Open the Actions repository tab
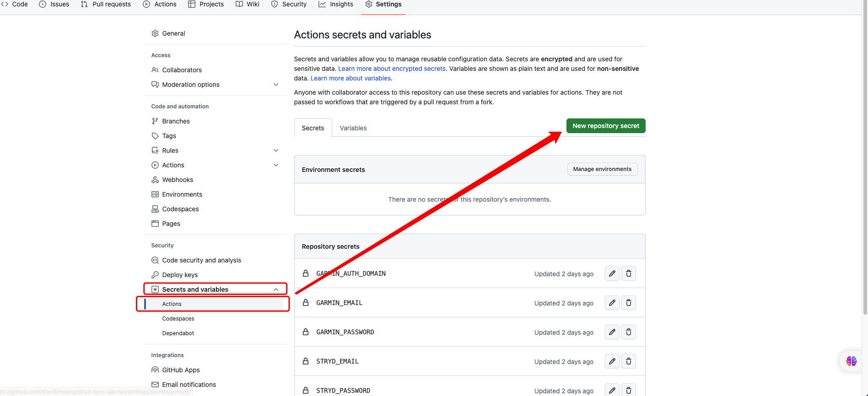The height and width of the screenshot is (396, 868). click(x=160, y=4)
